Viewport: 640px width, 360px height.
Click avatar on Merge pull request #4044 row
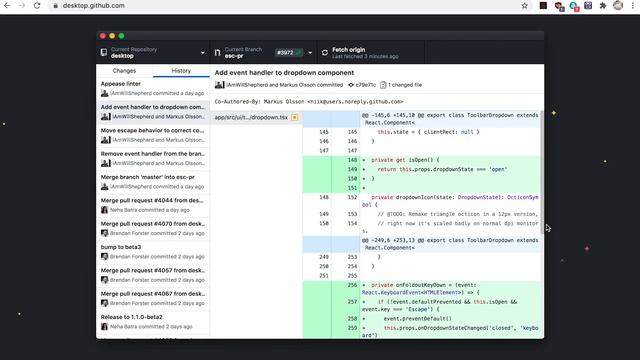[104, 210]
